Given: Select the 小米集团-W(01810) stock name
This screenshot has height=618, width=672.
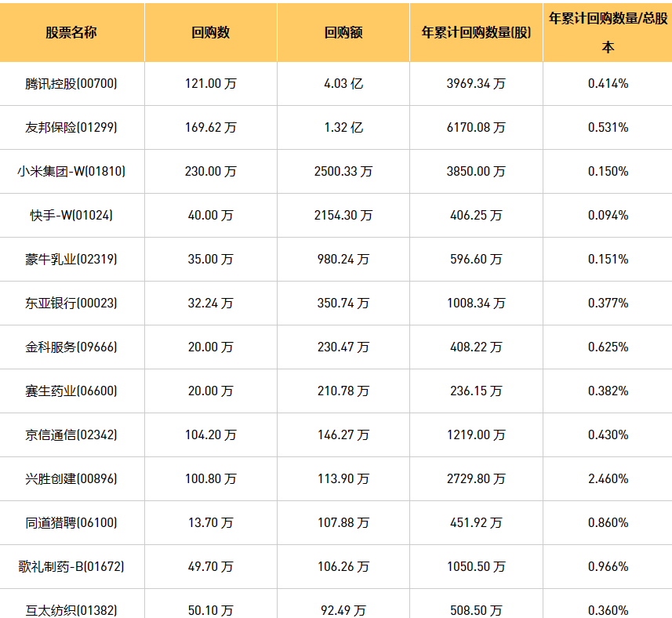Looking at the screenshot, I should point(71,172).
